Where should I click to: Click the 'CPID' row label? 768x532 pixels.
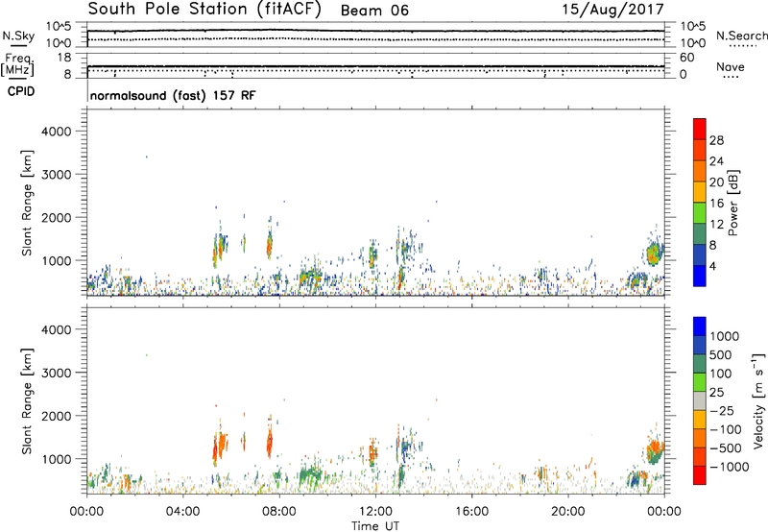[20, 91]
